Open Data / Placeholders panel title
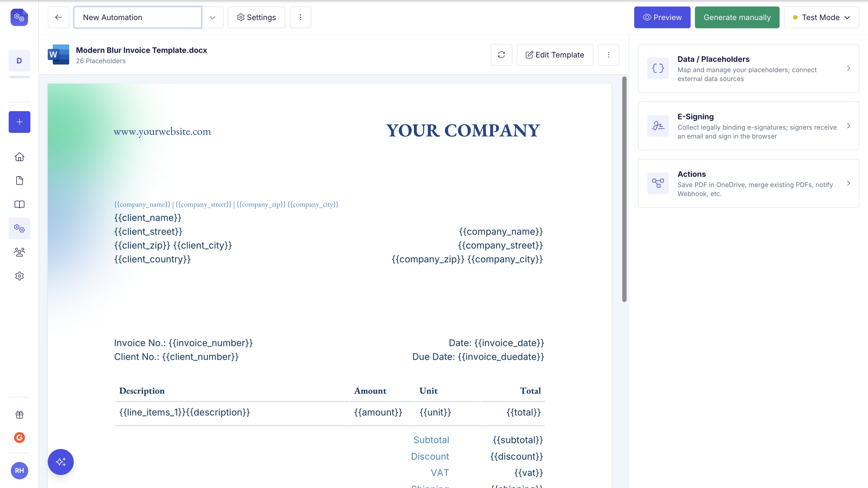The image size is (868, 488). [x=713, y=59]
